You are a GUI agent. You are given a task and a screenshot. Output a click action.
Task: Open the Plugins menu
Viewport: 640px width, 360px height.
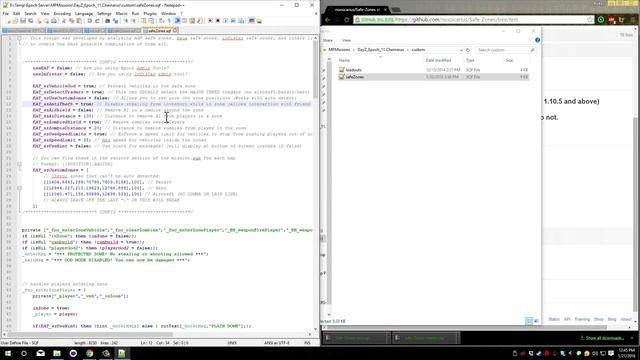tap(150, 13)
